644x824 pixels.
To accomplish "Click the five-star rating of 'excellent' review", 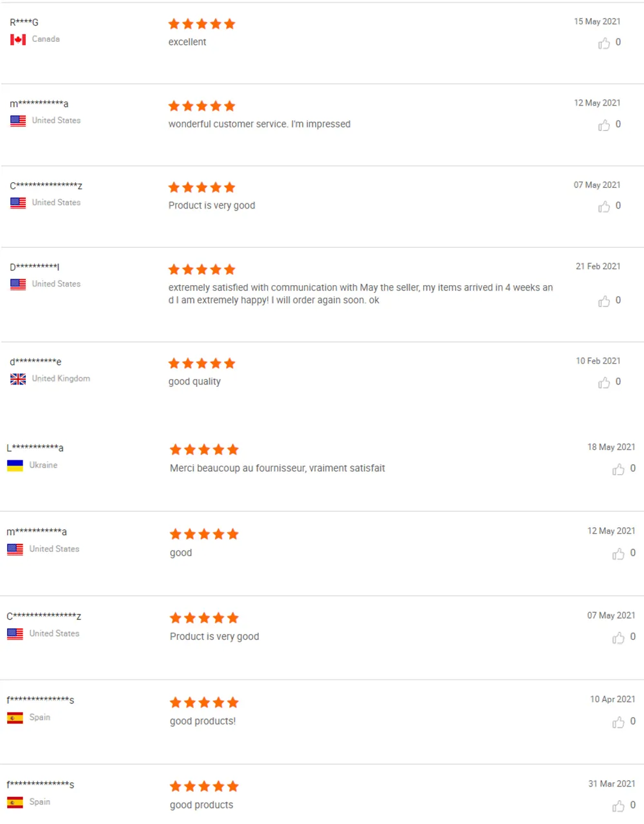I will tap(202, 24).
